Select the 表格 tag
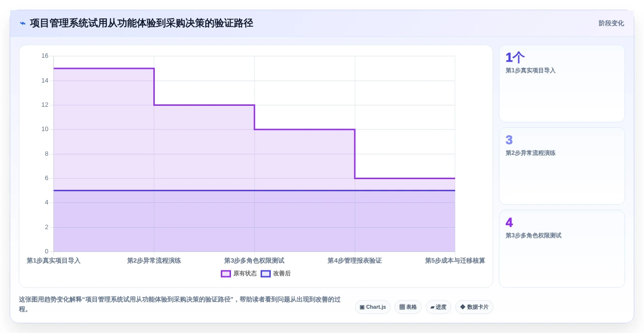The height and width of the screenshot is (333, 644). pyautogui.click(x=408, y=307)
